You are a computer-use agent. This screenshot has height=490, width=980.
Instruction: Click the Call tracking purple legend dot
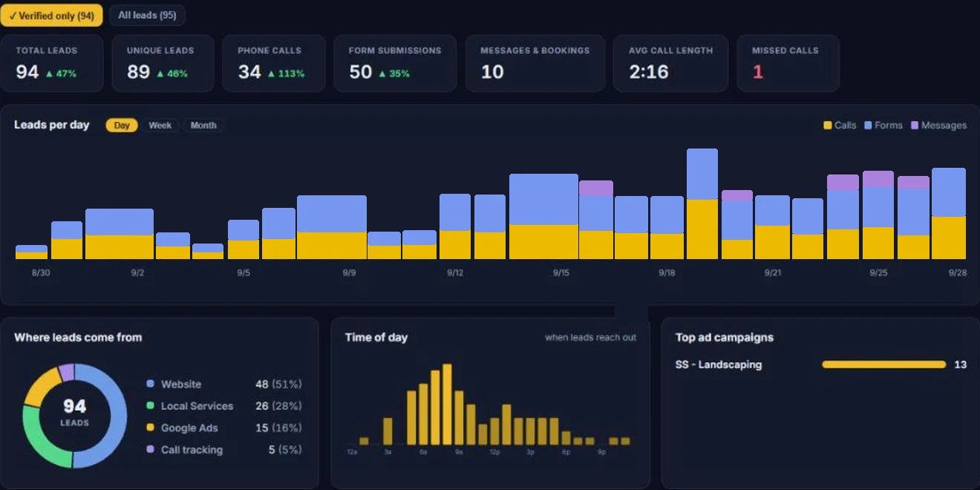(x=150, y=449)
